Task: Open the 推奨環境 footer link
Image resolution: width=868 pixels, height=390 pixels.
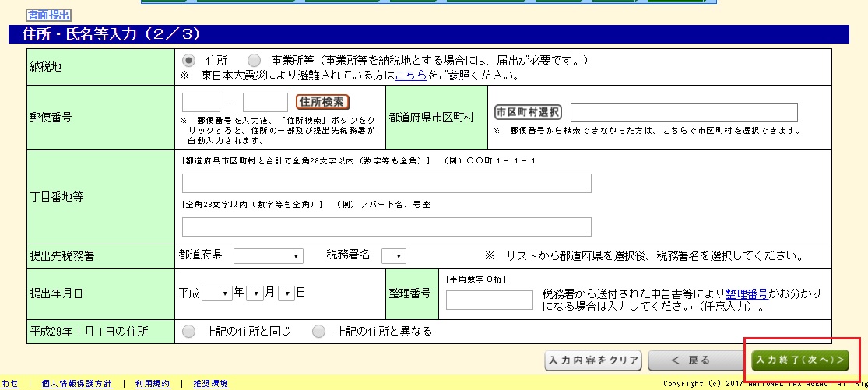Action: tap(211, 384)
